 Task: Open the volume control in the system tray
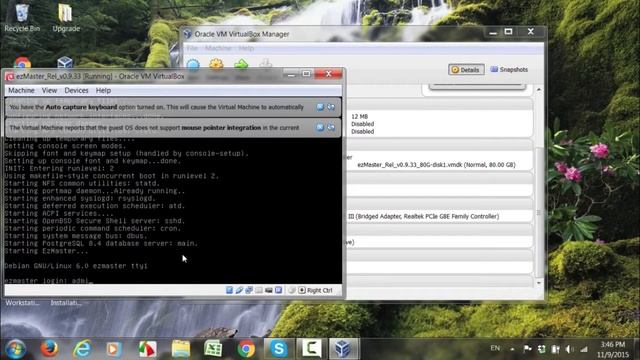point(569,349)
